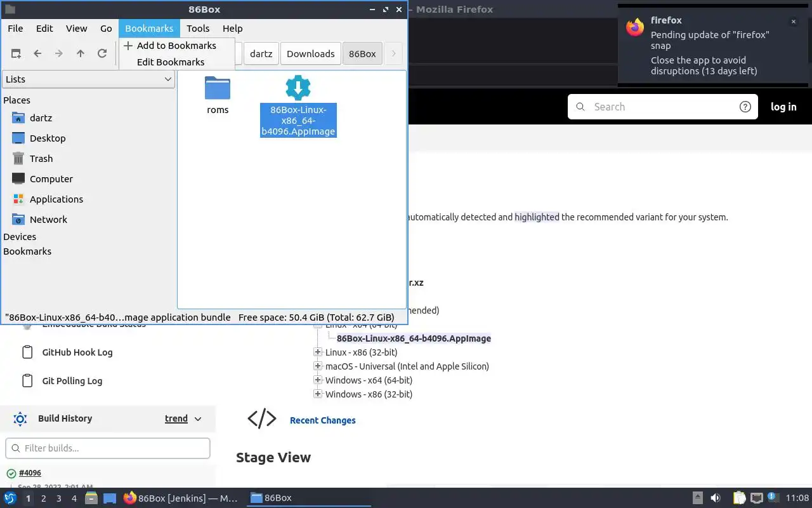Open the Build History gear icon
This screenshot has height=508, width=812.
tap(20, 418)
